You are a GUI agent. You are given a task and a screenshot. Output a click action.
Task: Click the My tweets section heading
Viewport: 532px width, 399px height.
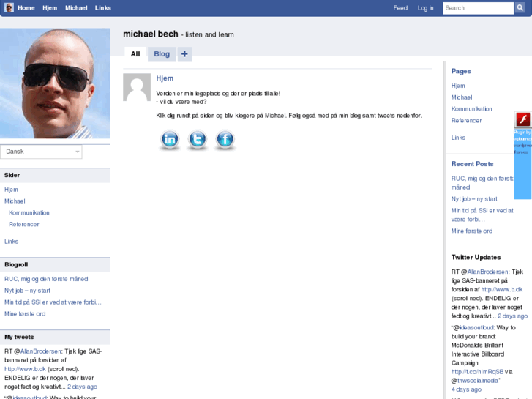(x=19, y=337)
